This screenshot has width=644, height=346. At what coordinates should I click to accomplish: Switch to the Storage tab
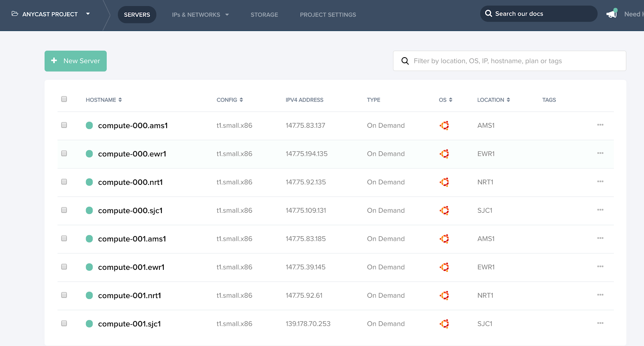pyautogui.click(x=264, y=15)
